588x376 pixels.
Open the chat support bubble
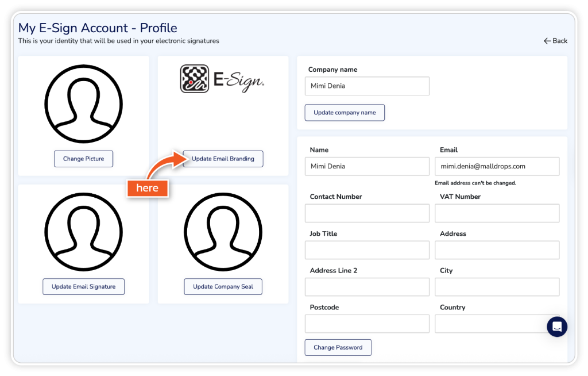point(556,327)
